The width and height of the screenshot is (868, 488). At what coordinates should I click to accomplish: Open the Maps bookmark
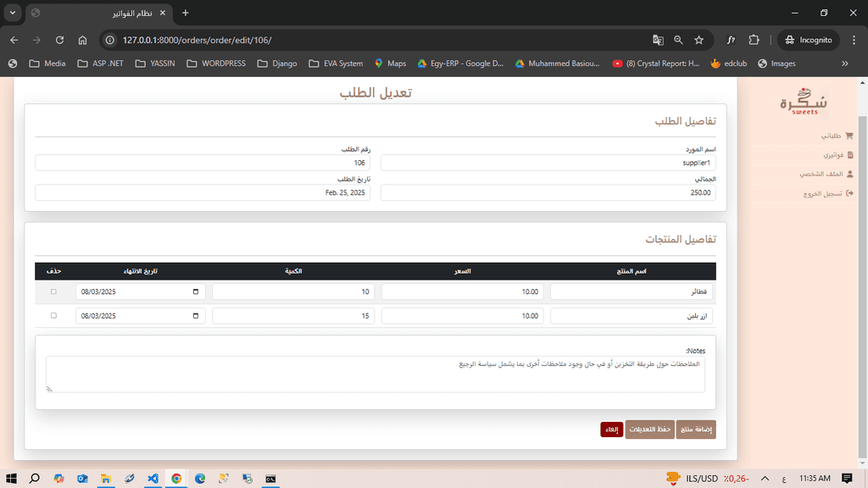(390, 64)
